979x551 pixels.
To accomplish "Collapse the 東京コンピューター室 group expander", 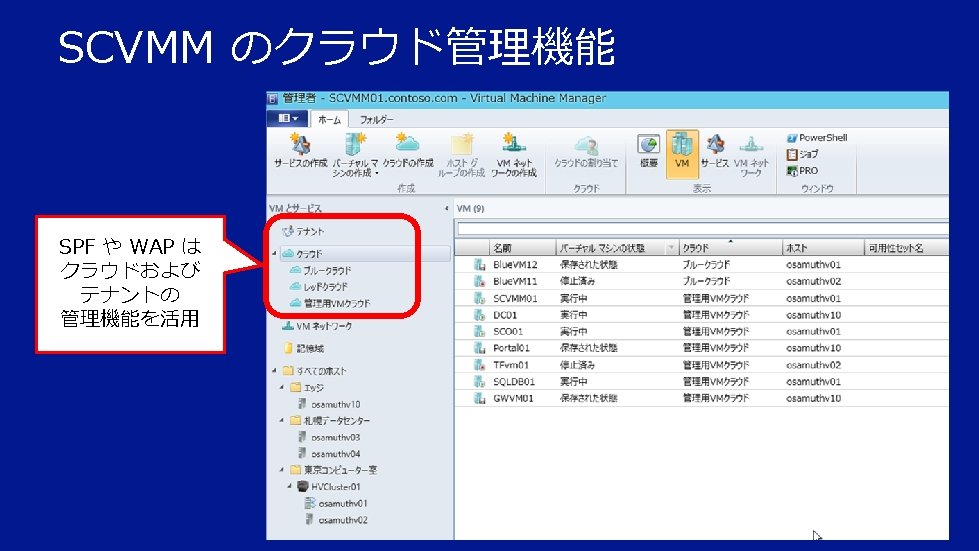I will [x=282, y=469].
